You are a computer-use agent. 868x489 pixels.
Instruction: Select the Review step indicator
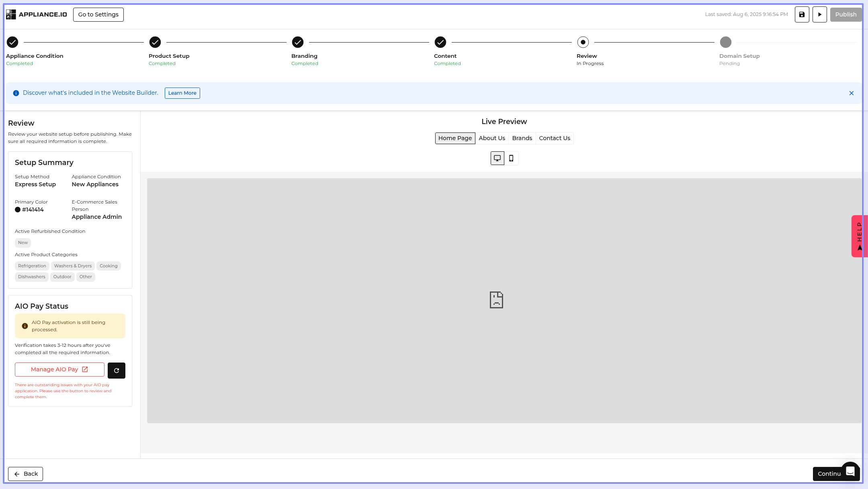pyautogui.click(x=583, y=42)
